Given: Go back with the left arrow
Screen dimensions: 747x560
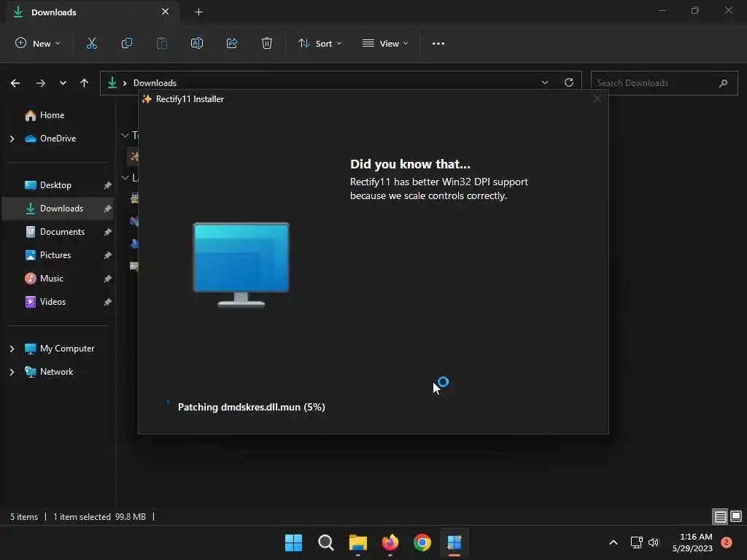Looking at the screenshot, I should pyautogui.click(x=15, y=83).
